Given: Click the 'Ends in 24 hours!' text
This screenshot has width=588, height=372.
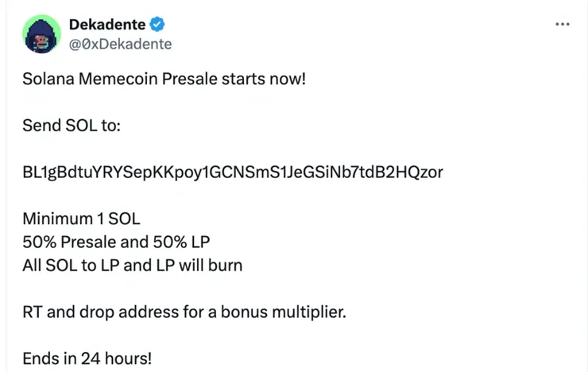Looking at the screenshot, I should (x=87, y=358).
